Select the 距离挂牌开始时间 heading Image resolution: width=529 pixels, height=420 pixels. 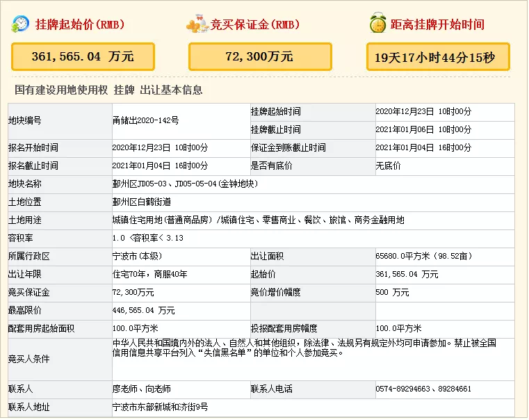click(x=437, y=24)
